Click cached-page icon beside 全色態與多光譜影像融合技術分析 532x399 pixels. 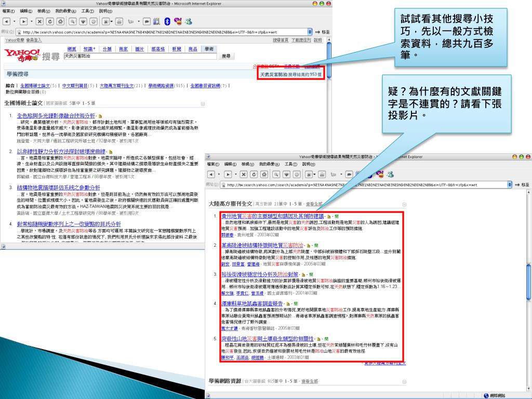tap(100, 116)
